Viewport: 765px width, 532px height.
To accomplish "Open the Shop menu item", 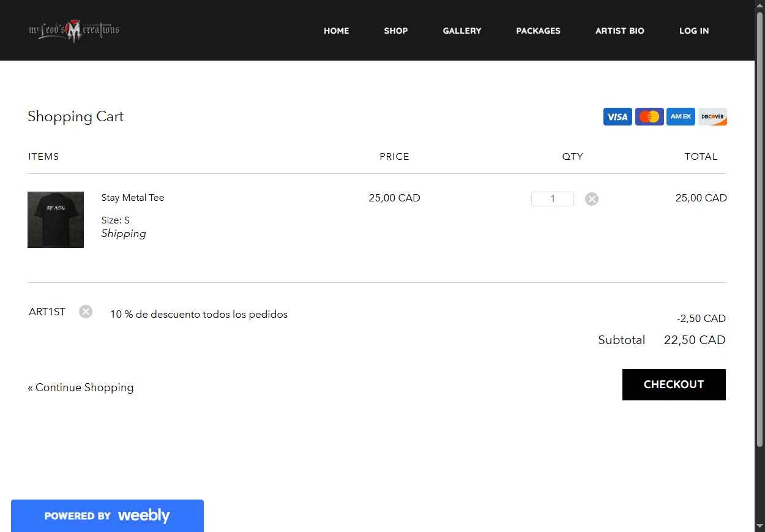I will point(396,31).
